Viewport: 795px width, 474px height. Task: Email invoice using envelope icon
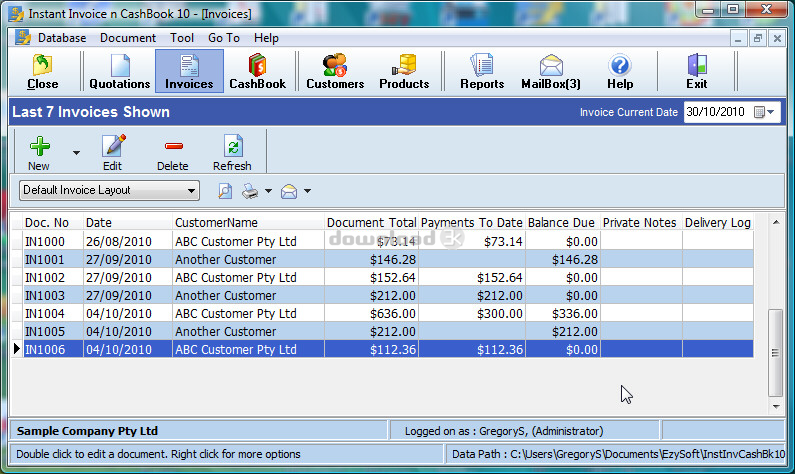click(289, 191)
